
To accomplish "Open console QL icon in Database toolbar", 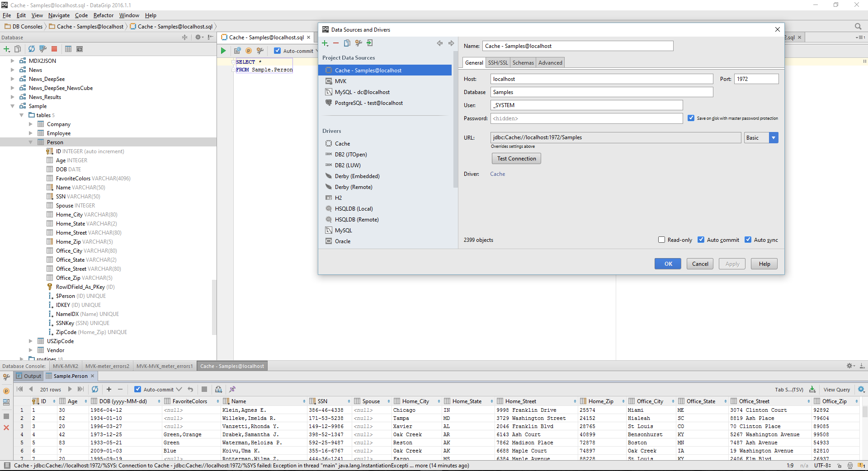I will click(x=80, y=49).
